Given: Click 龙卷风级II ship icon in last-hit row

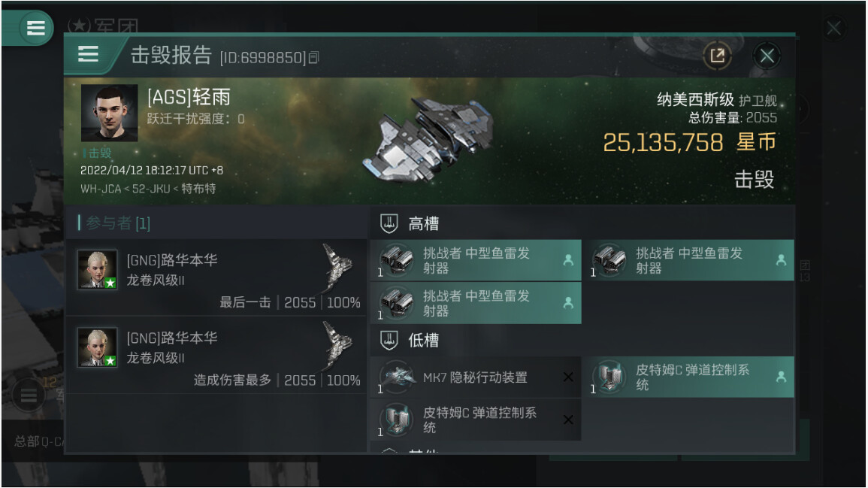Looking at the screenshot, I should pos(337,268).
